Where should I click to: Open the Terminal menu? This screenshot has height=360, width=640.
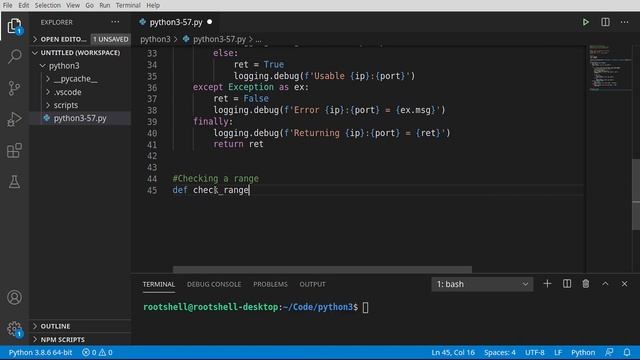coord(128,5)
